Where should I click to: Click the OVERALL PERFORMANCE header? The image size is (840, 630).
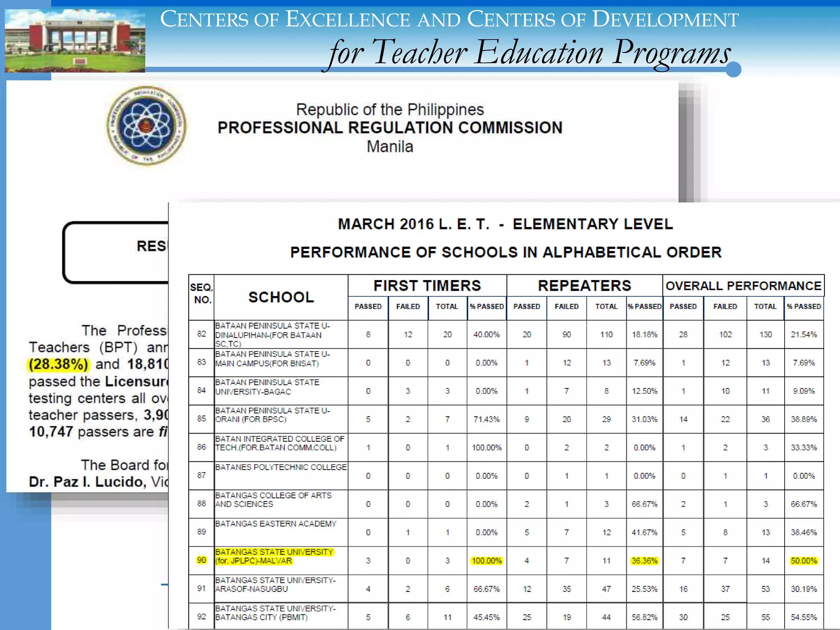[743, 286]
